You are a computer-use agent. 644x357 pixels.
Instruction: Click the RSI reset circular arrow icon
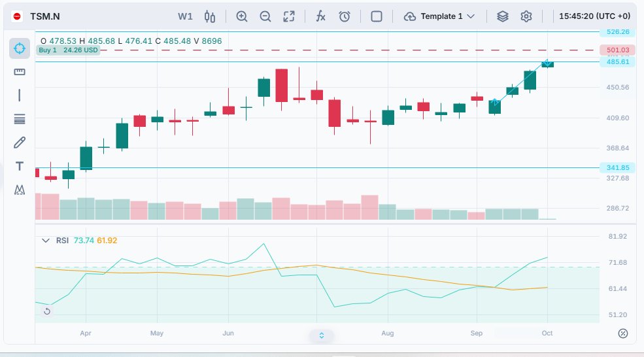point(47,311)
